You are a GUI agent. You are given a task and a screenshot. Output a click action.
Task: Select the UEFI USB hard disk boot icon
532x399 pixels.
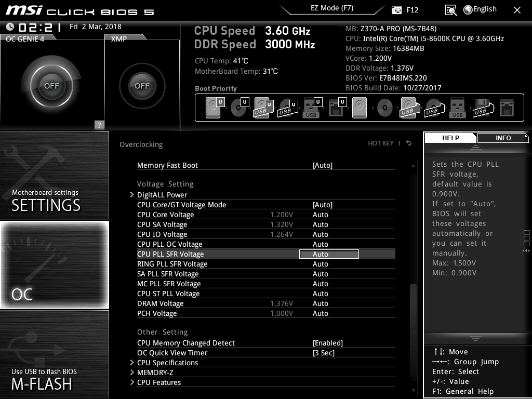[263, 108]
